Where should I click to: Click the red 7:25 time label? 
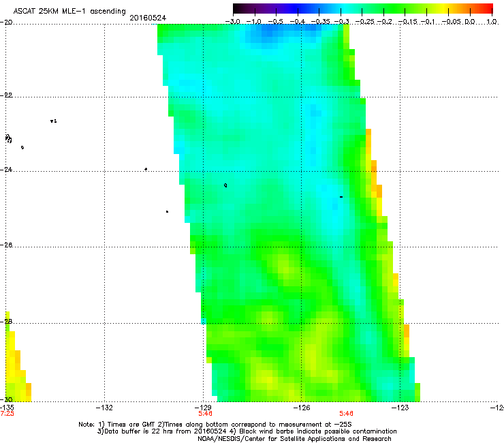(x=7, y=414)
